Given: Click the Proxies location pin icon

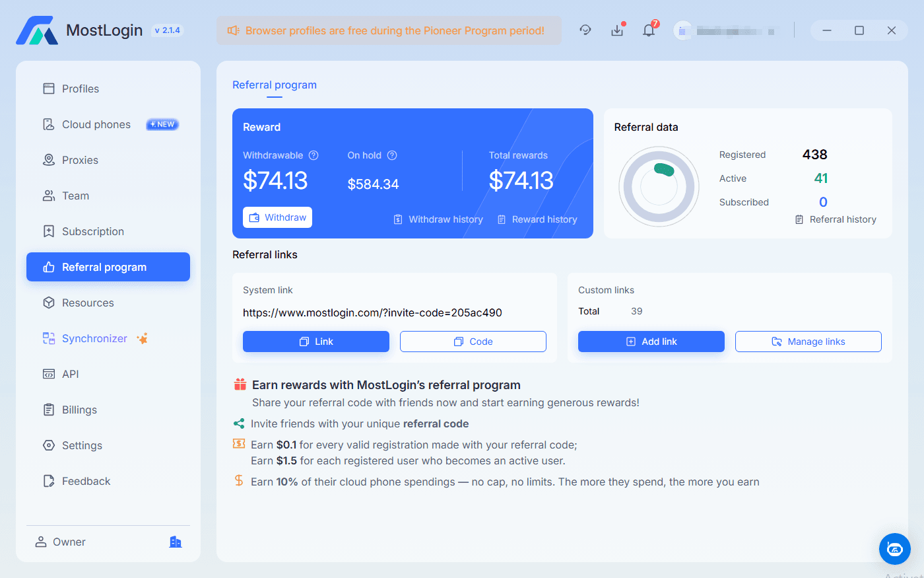Looking at the screenshot, I should (x=49, y=160).
